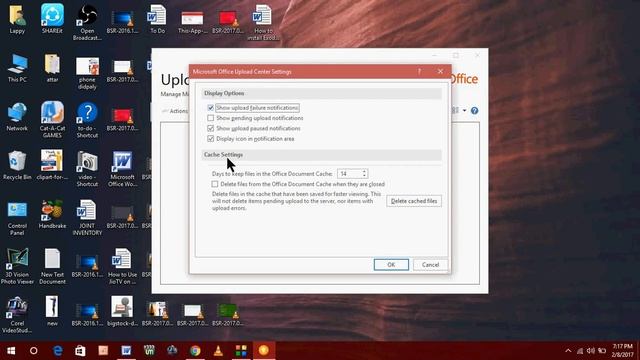
Task: Launch Corel VideoStudio shortcut
Action: coord(17,315)
